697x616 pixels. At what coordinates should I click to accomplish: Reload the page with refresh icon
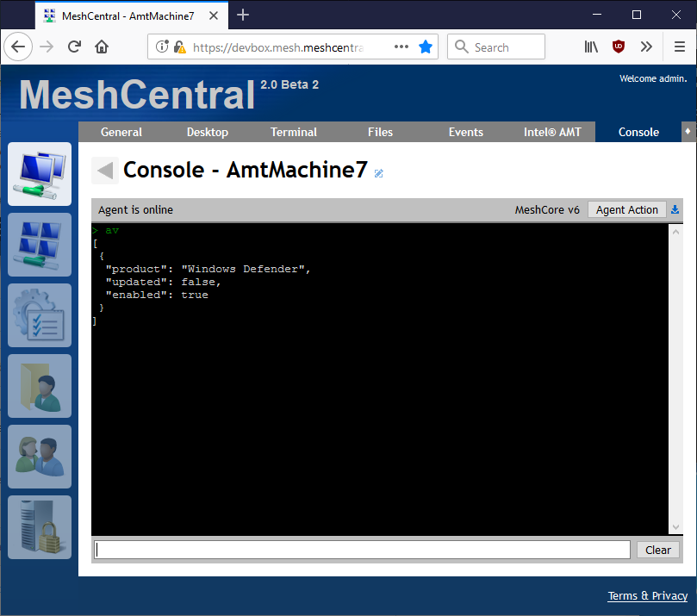(74, 47)
